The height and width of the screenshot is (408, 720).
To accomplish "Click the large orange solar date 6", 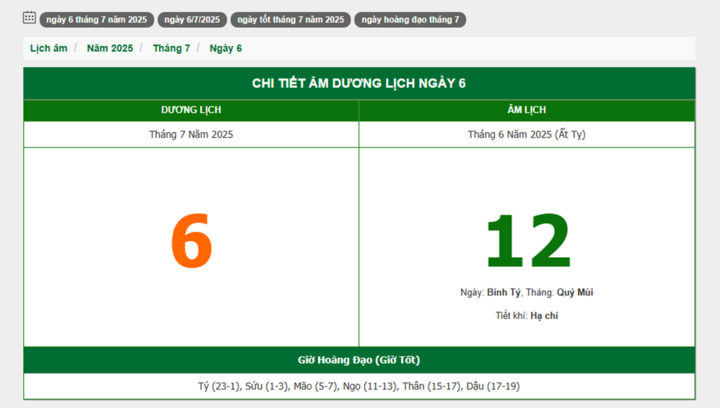I will (191, 242).
